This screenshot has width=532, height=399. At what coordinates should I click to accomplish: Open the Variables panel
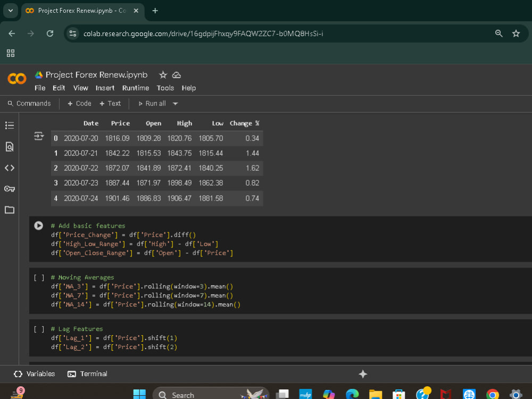34,374
